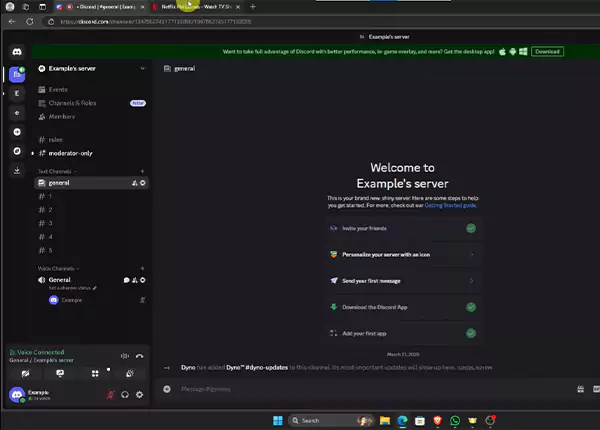The image size is (600, 430).
Task: Click the Windows icon in banner
Action: 523,52
